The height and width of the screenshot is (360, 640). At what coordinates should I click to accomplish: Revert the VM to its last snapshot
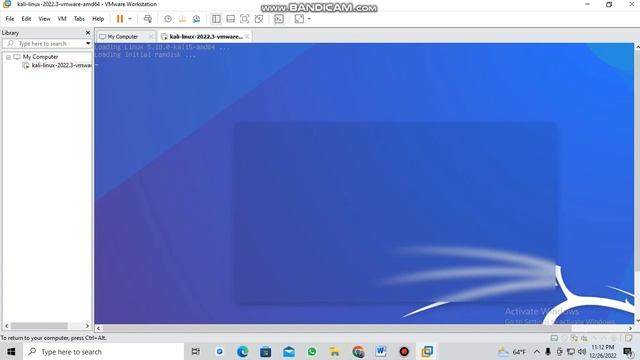[x=182, y=19]
